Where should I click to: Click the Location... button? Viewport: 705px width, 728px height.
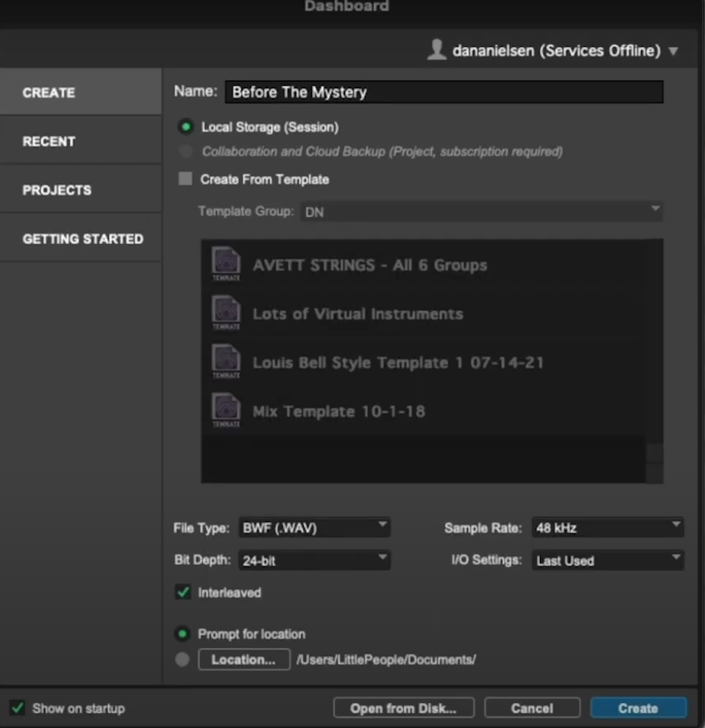pyautogui.click(x=244, y=659)
